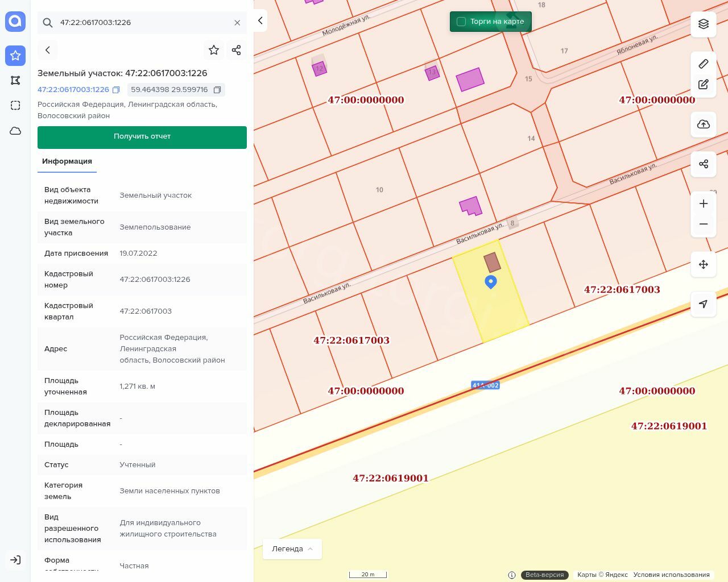Switch to the Информация tab
The image size is (728, 582).
[67, 161]
